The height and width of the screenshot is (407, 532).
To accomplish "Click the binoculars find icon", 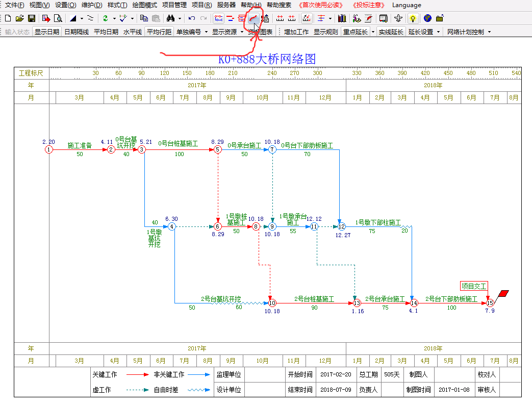I will pos(171,18).
